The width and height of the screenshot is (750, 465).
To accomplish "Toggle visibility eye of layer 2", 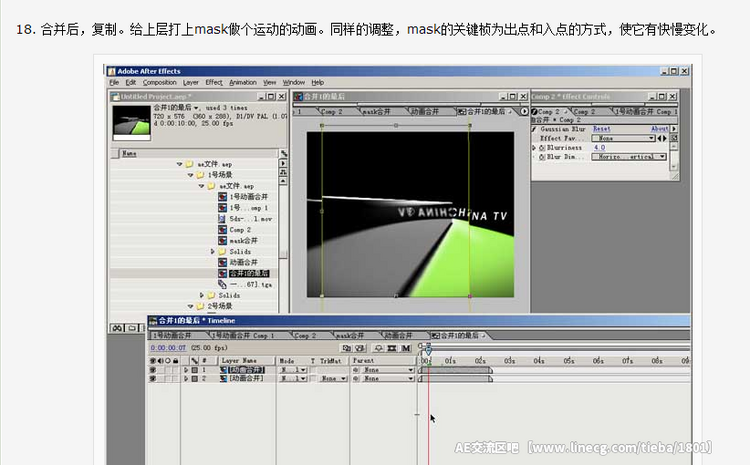I will click(x=153, y=378).
